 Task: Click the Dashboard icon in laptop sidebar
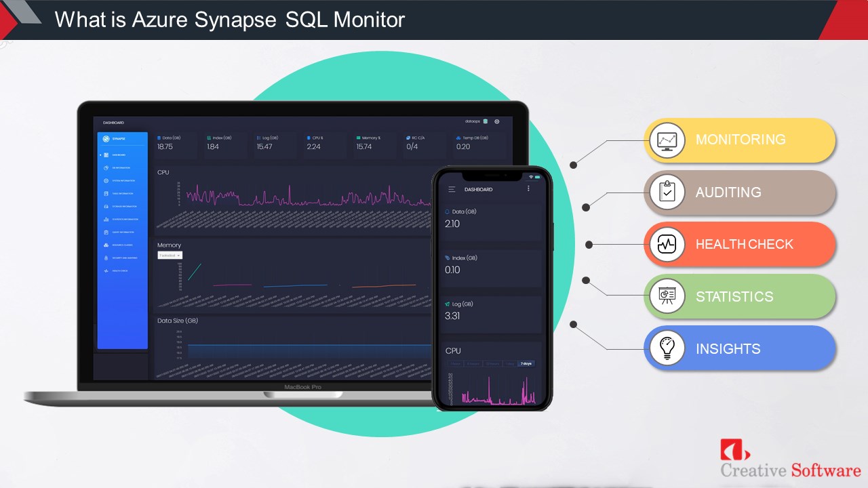click(x=106, y=155)
